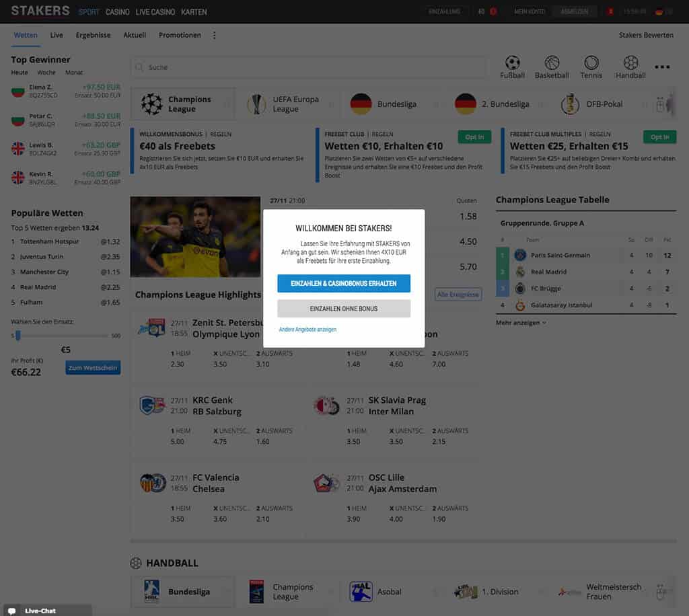689x616 pixels.
Task: Click KRC Genk match logo
Action: click(x=152, y=406)
